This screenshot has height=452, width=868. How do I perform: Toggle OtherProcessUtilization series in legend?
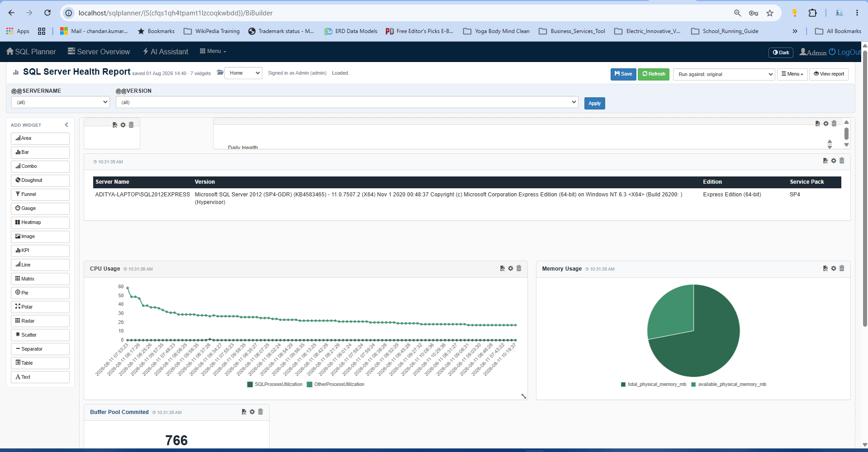pos(336,385)
